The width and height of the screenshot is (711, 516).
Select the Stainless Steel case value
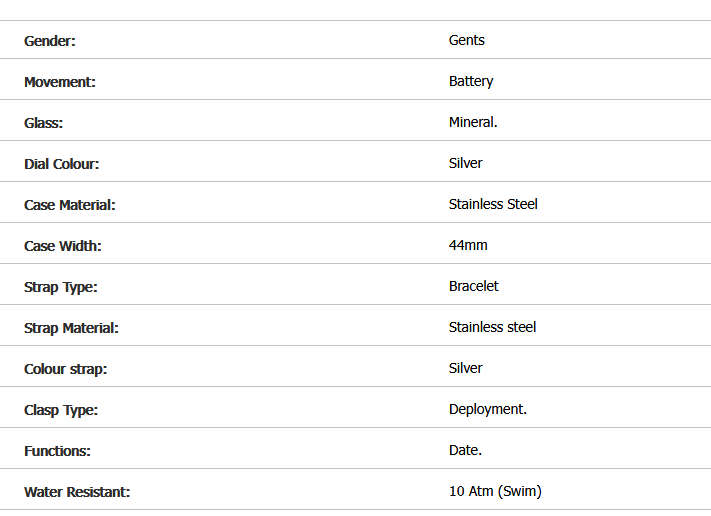pyautogui.click(x=493, y=204)
